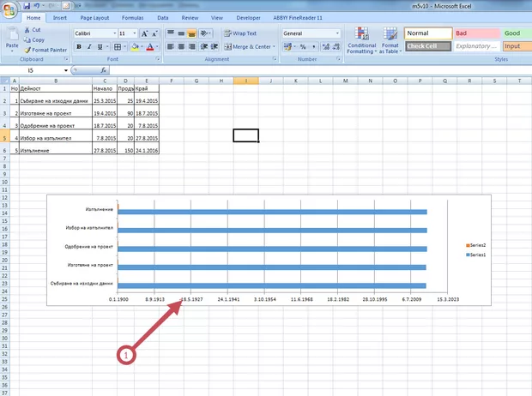This screenshot has width=532, height=396.
Task: Switch to the Page Layout tab
Action: click(94, 17)
